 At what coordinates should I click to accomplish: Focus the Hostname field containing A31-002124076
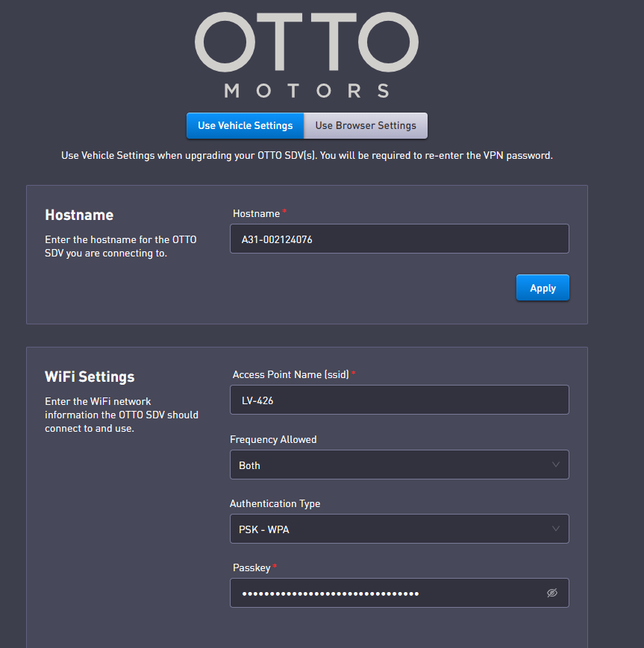coord(399,239)
